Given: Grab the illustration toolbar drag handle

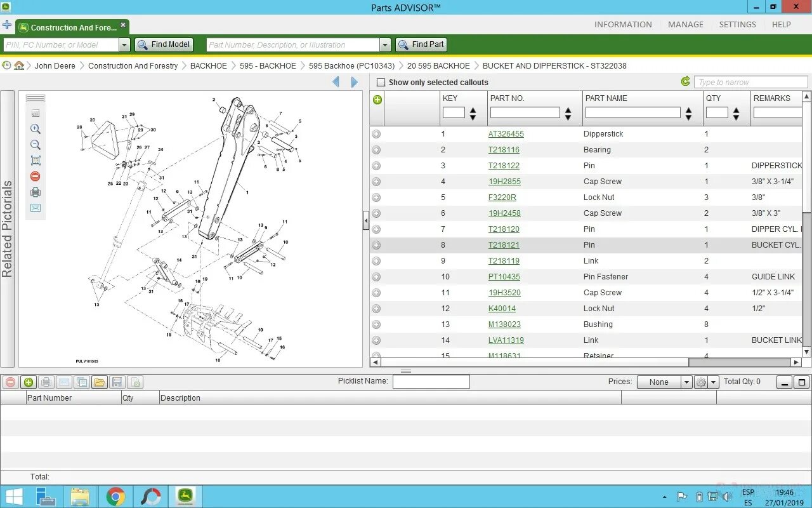Looking at the screenshot, I should [36, 98].
